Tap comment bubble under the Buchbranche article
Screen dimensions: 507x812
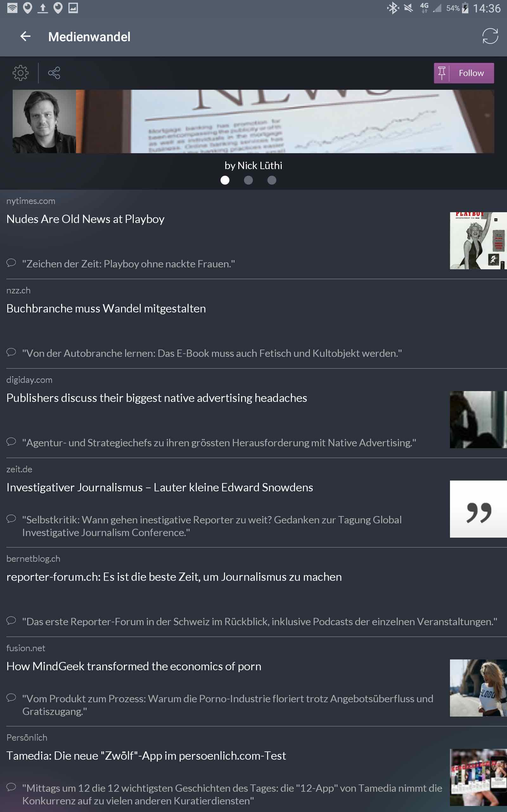[x=11, y=352]
